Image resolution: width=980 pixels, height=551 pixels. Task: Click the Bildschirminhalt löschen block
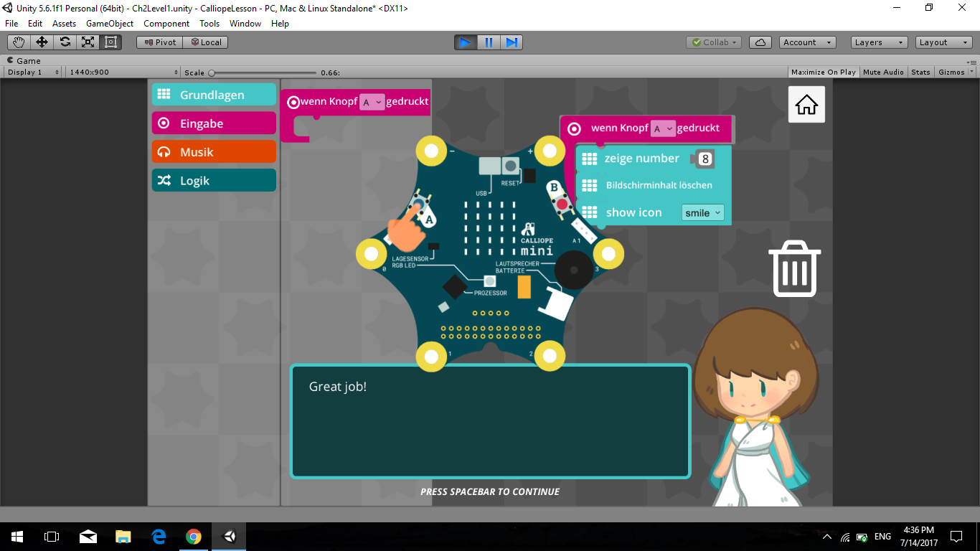tap(654, 185)
